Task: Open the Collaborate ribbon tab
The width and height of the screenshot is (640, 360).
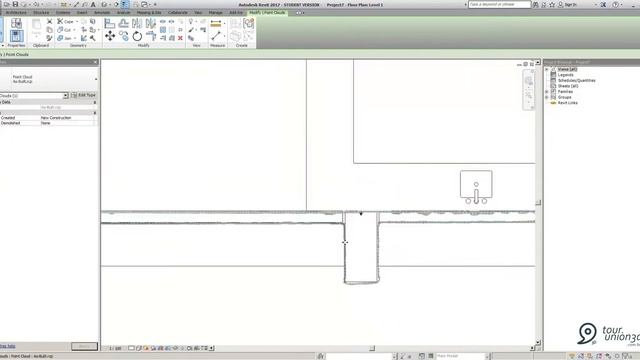Action: tap(178, 13)
